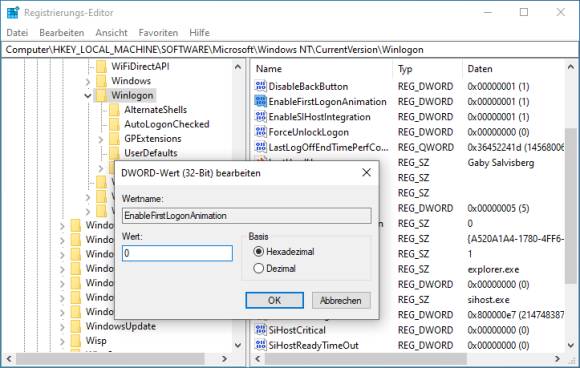
Task: Select the AlternateShells tree item
Action: pos(155,110)
